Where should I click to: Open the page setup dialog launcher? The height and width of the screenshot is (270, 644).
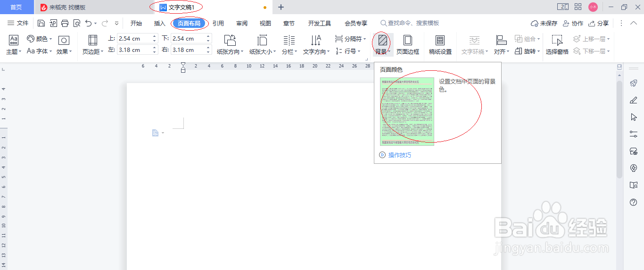366,59
